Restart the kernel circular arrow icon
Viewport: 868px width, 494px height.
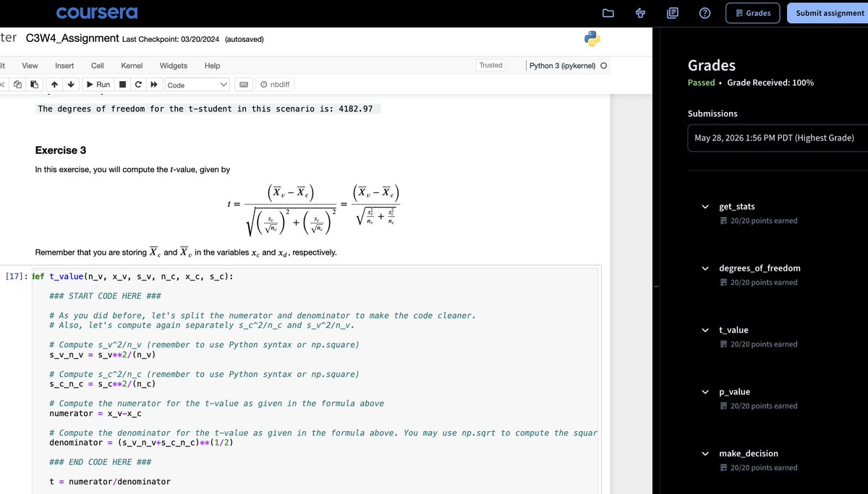(138, 85)
